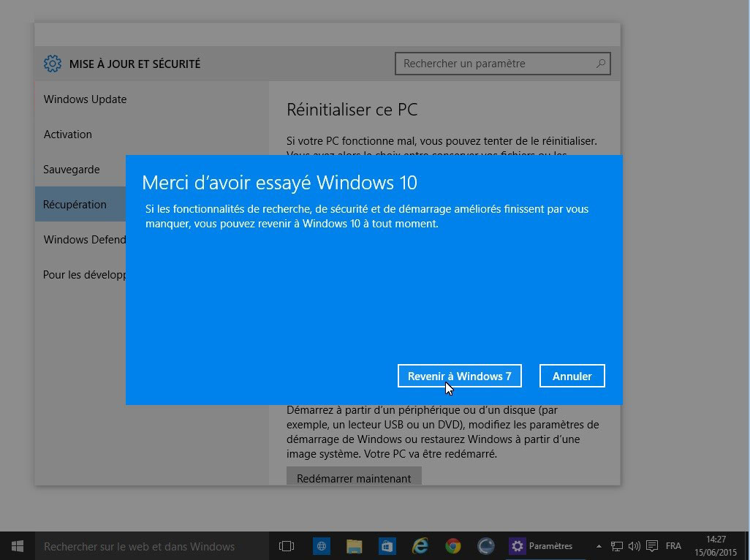
Task: Click the Revenir à Windows 7 button
Action: click(x=459, y=376)
